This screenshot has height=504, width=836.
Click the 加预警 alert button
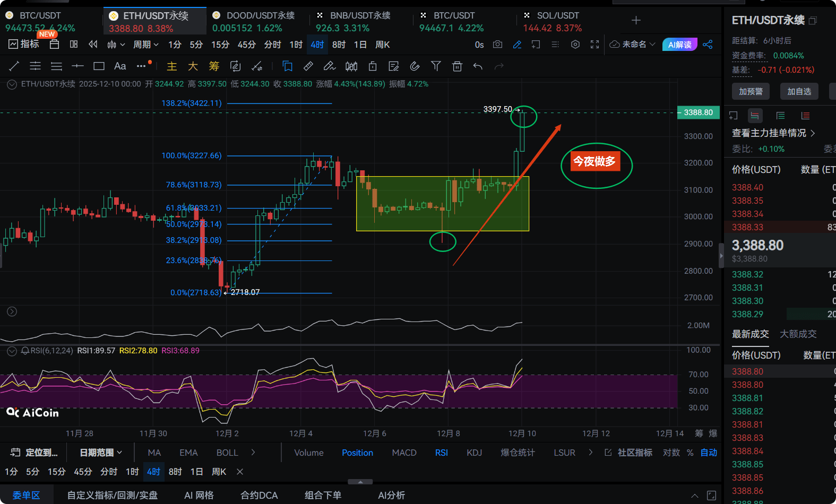[751, 91]
